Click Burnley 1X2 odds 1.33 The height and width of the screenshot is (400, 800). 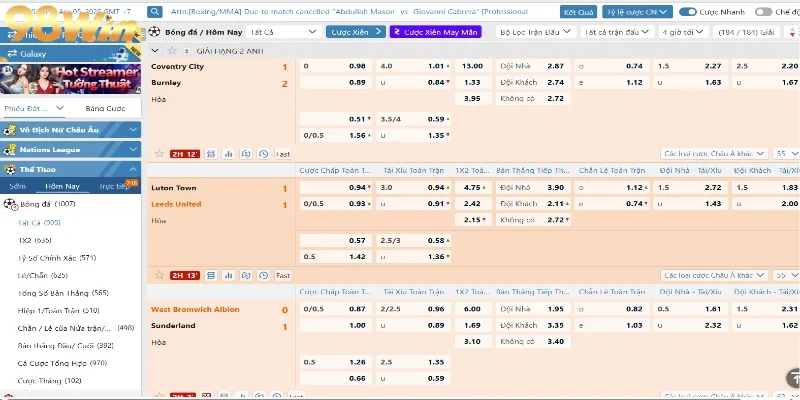(473, 82)
